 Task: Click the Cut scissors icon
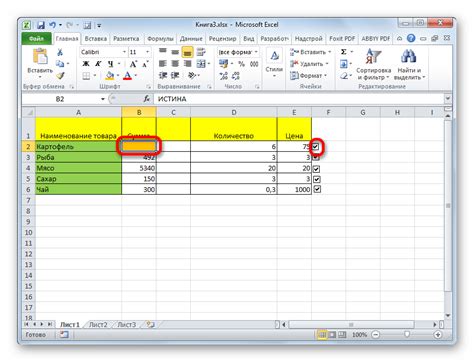[x=60, y=52]
